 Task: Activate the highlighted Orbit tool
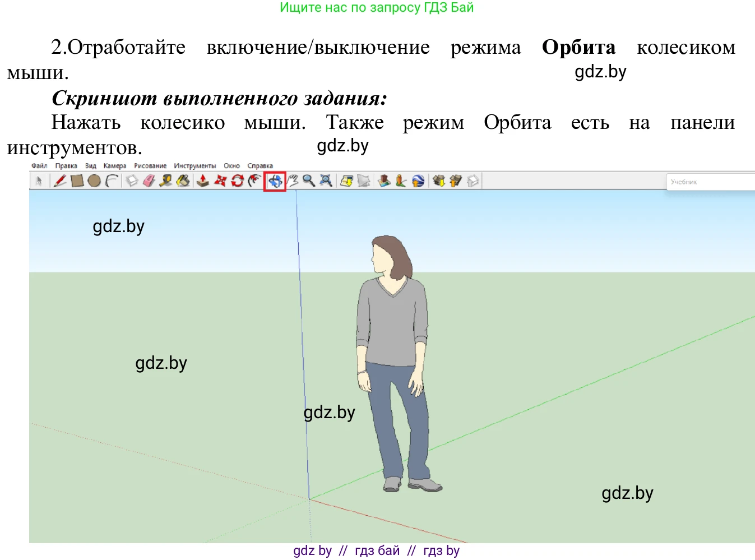[275, 181]
